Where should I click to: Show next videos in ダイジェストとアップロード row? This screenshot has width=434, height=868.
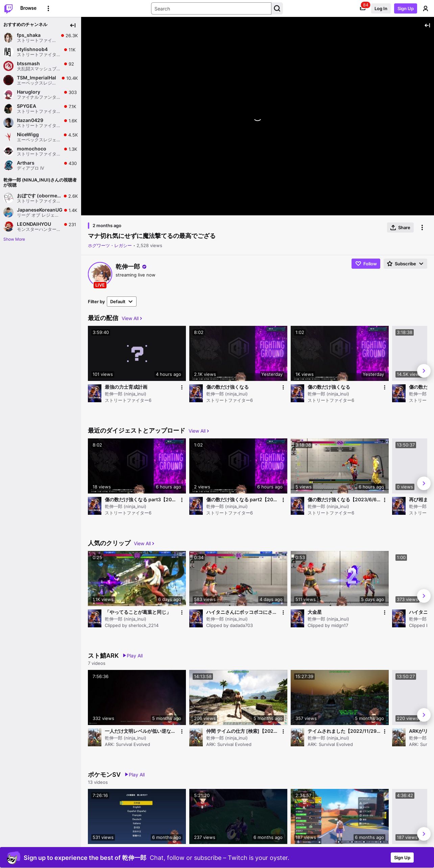(x=424, y=483)
